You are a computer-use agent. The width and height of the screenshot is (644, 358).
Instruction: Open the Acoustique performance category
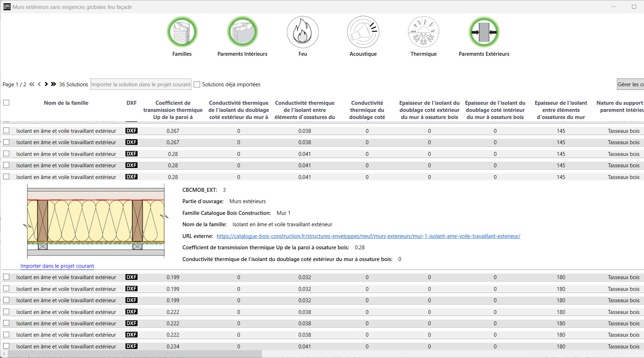pos(363,32)
